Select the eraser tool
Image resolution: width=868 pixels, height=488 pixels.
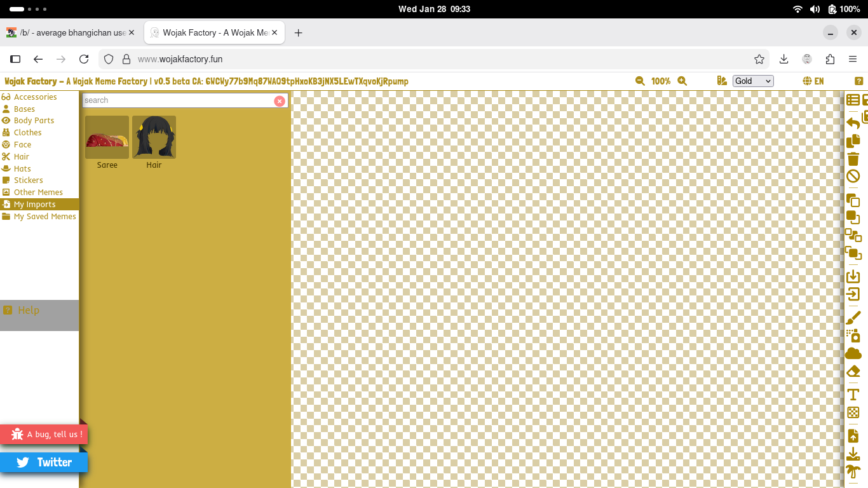pos(853,372)
